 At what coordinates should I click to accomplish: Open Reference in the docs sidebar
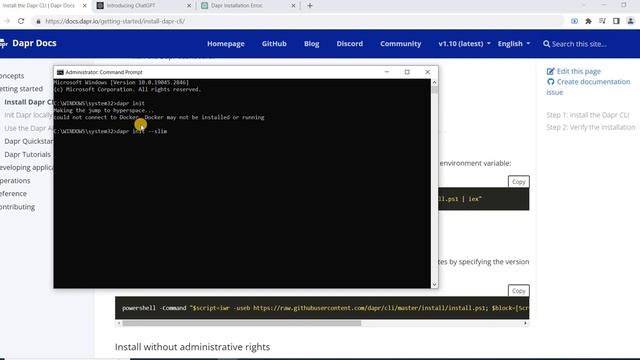coord(13,193)
